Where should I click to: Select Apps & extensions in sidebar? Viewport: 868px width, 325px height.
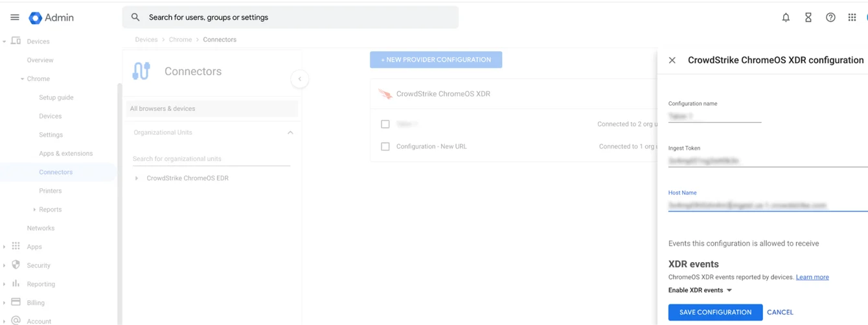(x=65, y=154)
